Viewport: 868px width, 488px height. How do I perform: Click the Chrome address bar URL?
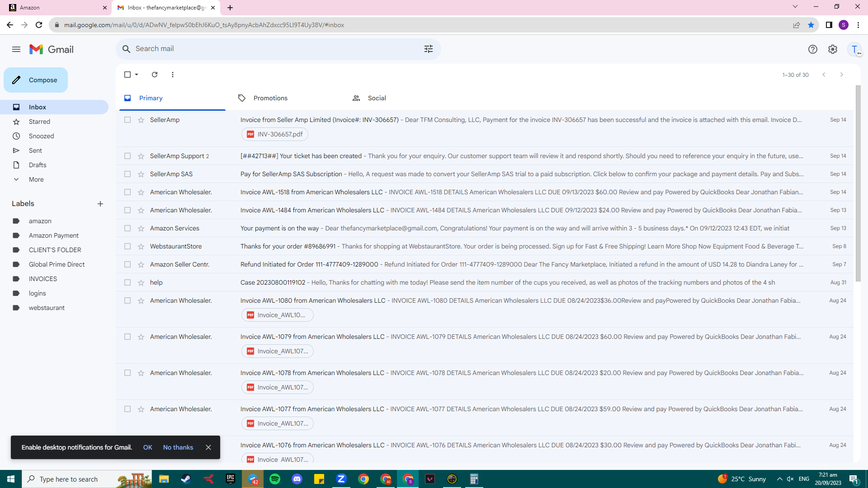click(204, 25)
